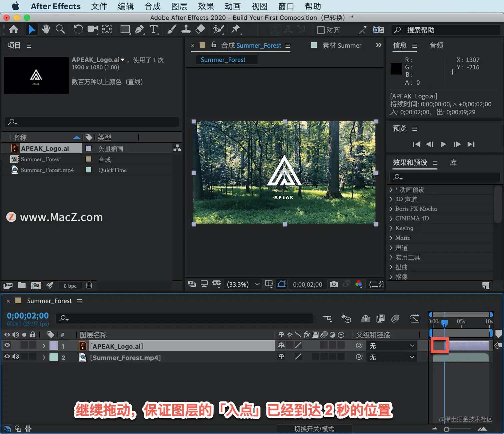
Task: Click the 8 bpc color depth button
Action: pos(70,286)
